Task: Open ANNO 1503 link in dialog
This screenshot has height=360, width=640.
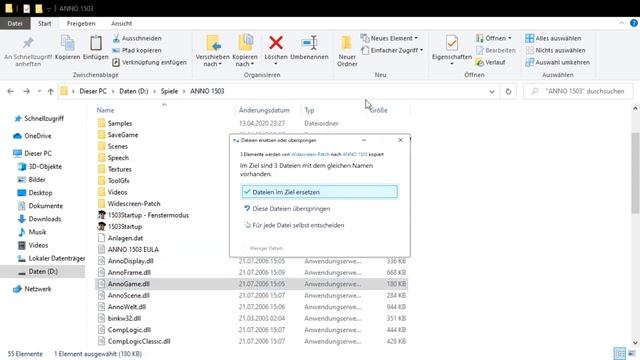Action: (355, 155)
